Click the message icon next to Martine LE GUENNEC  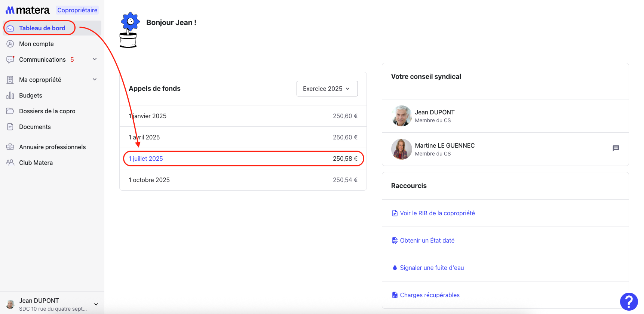coord(616,148)
